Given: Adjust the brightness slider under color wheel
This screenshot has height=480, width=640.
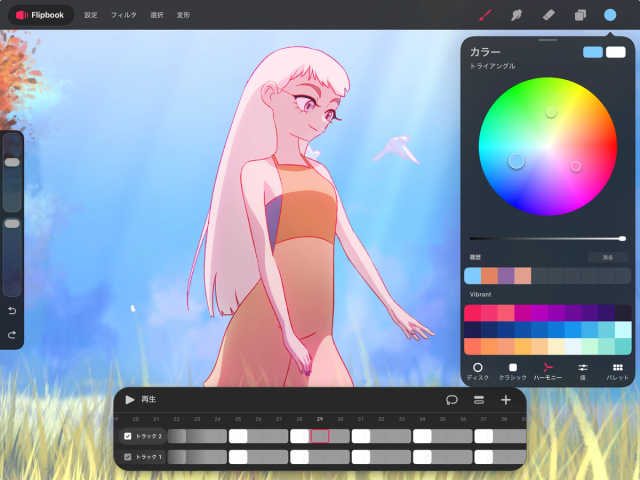Looking at the screenshot, I should [x=548, y=239].
